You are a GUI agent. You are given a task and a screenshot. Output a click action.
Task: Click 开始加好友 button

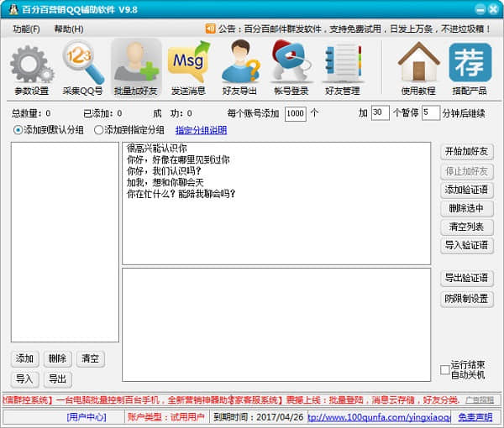[x=467, y=151]
